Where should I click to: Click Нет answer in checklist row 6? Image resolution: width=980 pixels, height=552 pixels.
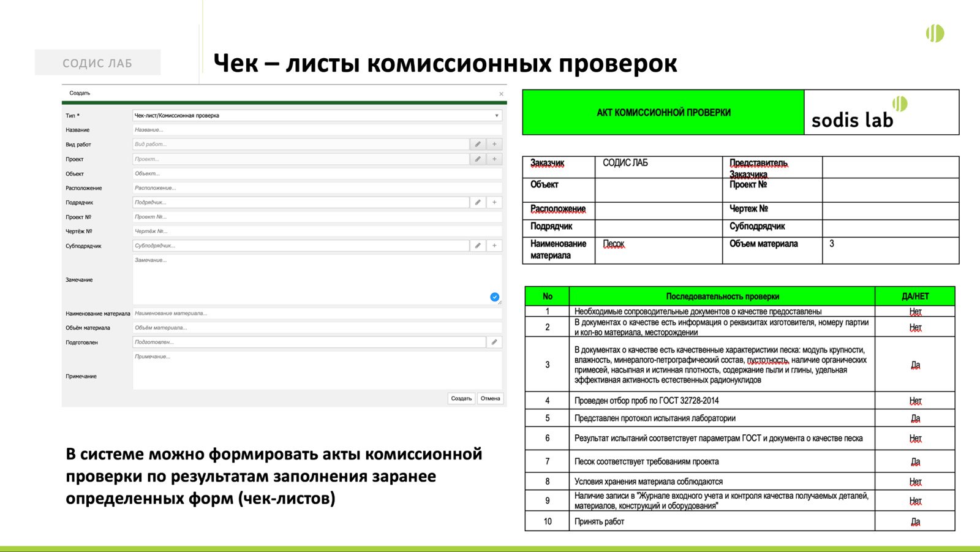[915, 438]
